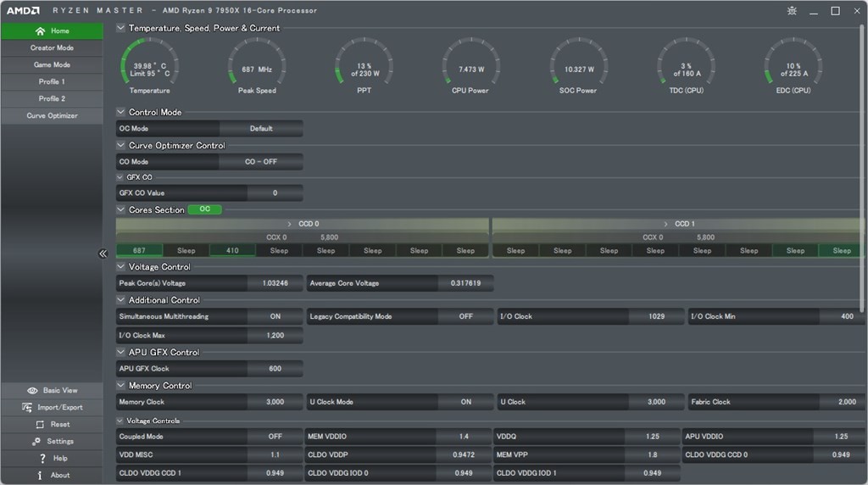Screen dimensions: 868x485
Task: Click the Basic View eye icon
Action: point(32,391)
